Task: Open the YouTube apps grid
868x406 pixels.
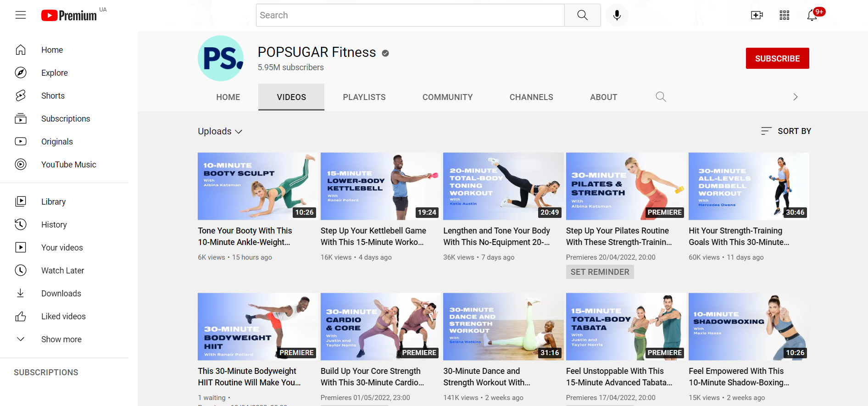Action: coord(785,15)
